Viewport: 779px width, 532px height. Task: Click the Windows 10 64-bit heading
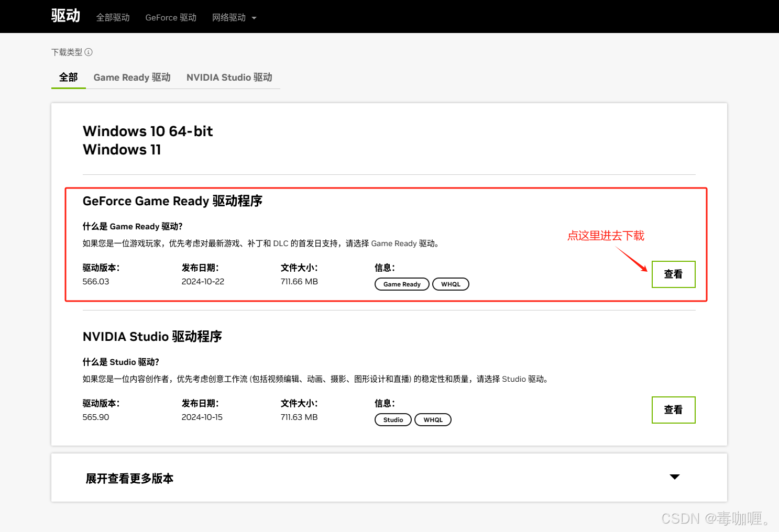[148, 131]
